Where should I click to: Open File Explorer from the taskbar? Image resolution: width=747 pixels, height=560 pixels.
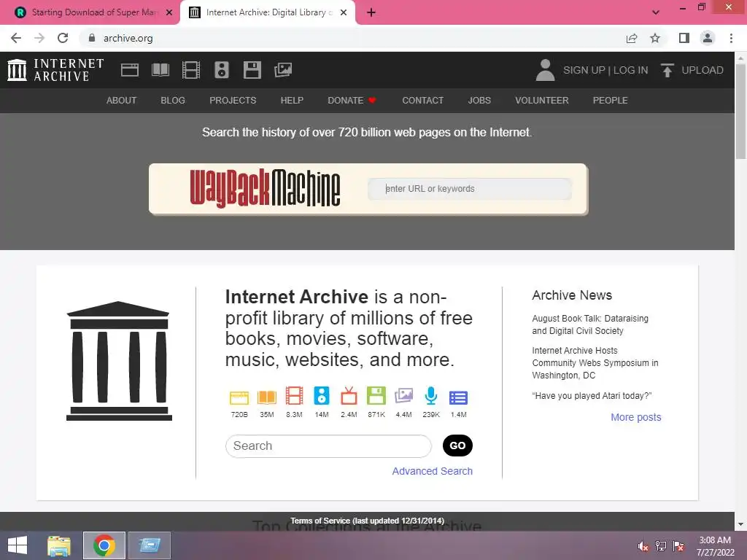tap(58, 545)
